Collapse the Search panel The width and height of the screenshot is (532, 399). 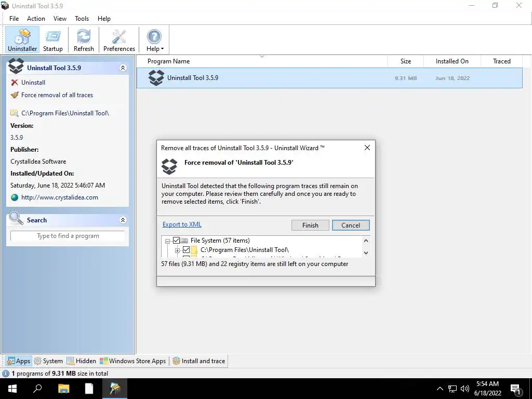pyautogui.click(x=123, y=220)
